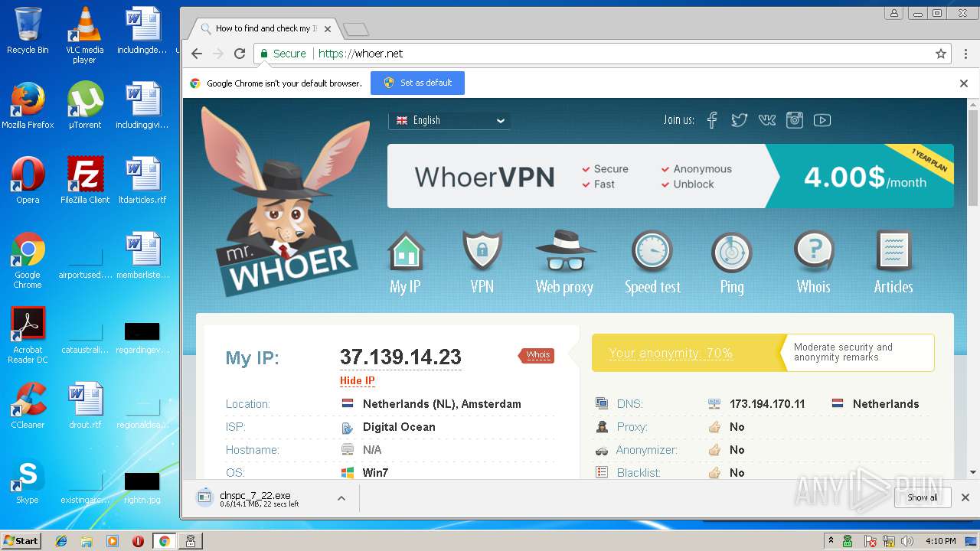Visit Whoer Twitter page icon
This screenshot has width=980, height=551.
click(x=739, y=120)
